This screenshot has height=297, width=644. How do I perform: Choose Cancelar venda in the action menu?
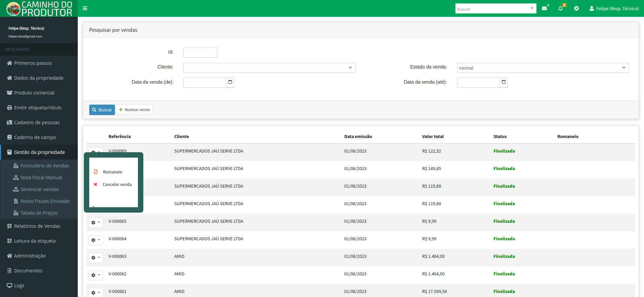(x=117, y=185)
